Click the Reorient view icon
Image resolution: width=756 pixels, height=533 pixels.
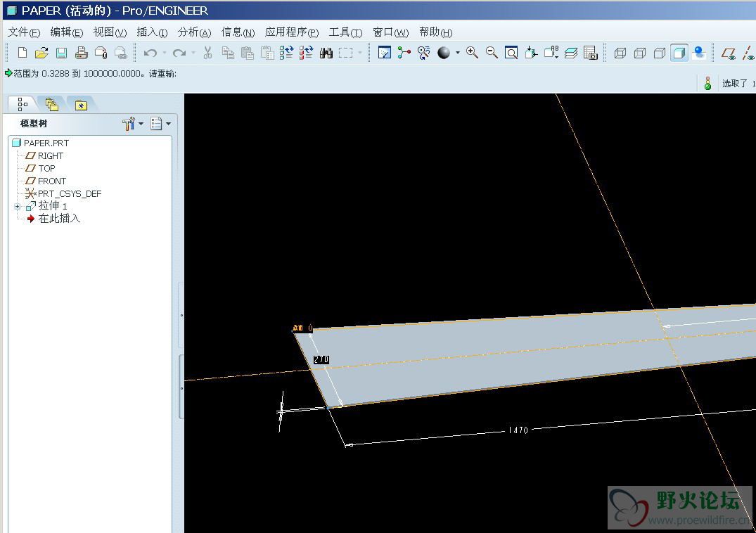coord(531,53)
